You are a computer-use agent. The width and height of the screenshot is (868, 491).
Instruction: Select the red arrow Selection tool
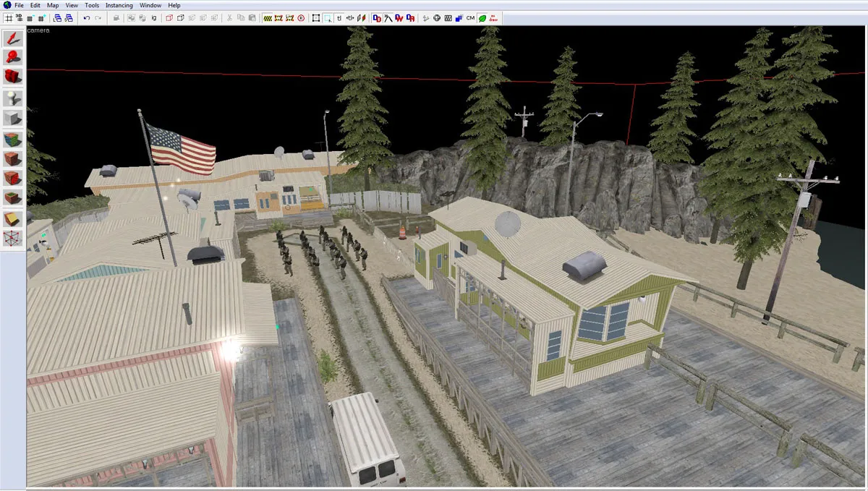[x=13, y=38]
